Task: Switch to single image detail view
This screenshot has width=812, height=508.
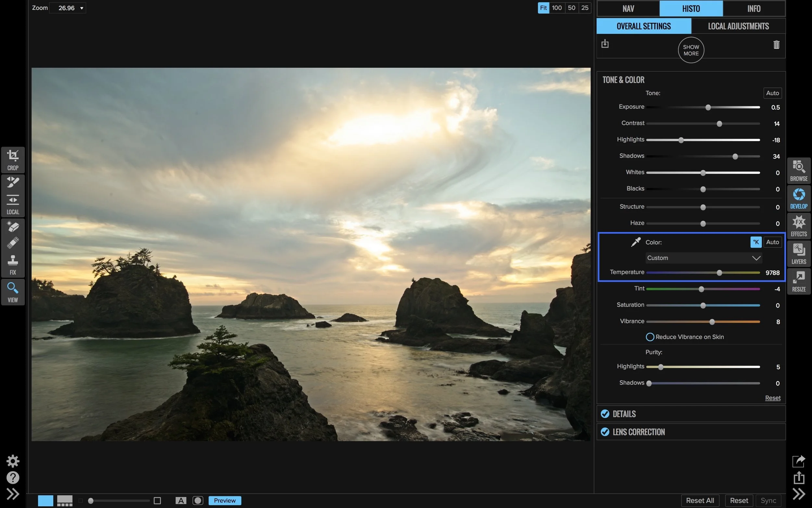Action: click(x=45, y=501)
